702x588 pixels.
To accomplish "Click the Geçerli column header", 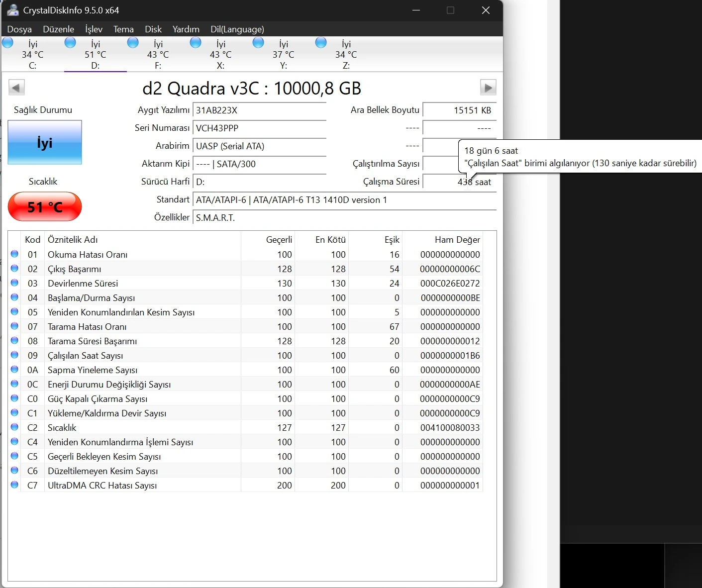I will 268,240.
